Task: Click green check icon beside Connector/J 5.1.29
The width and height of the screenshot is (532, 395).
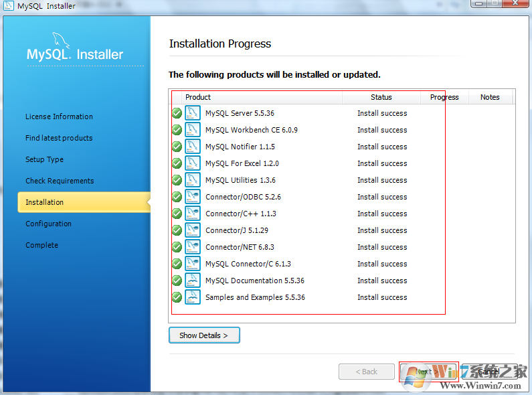Action: pyautogui.click(x=177, y=230)
